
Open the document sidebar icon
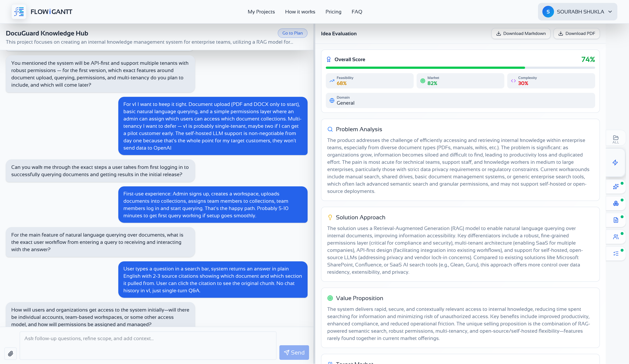[616, 220]
